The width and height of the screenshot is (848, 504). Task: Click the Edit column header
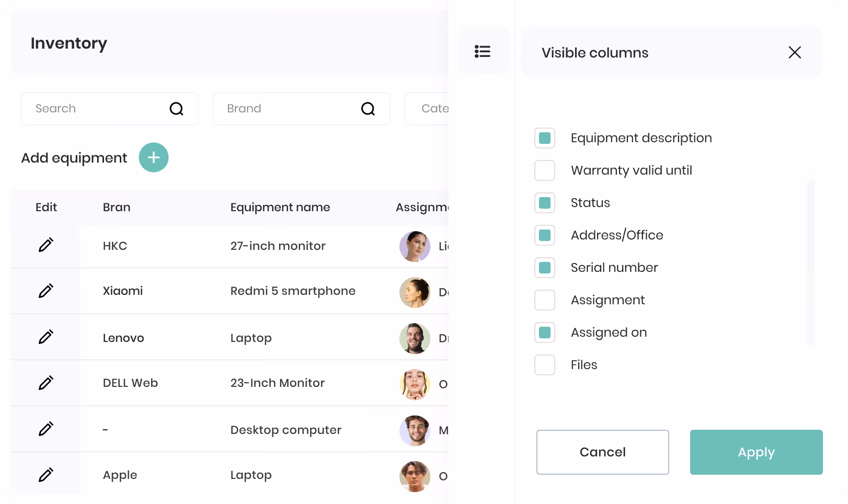[x=46, y=208]
